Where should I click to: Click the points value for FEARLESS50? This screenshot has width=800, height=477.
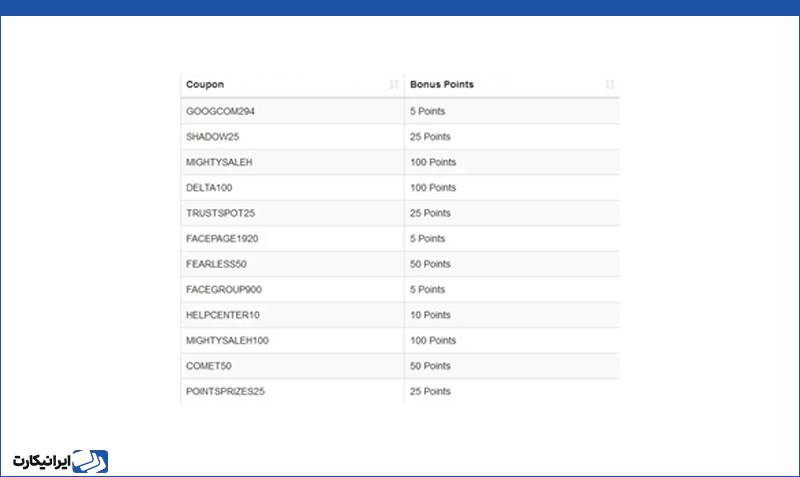[x=430, y=264]
